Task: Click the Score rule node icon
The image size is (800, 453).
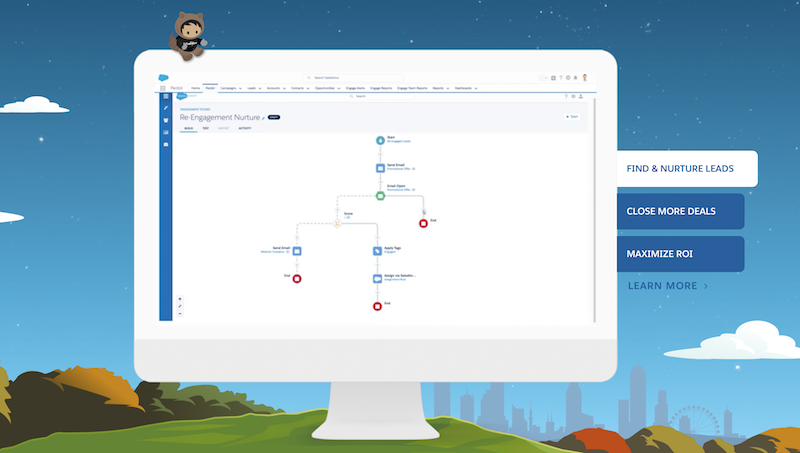Action: 338,223
